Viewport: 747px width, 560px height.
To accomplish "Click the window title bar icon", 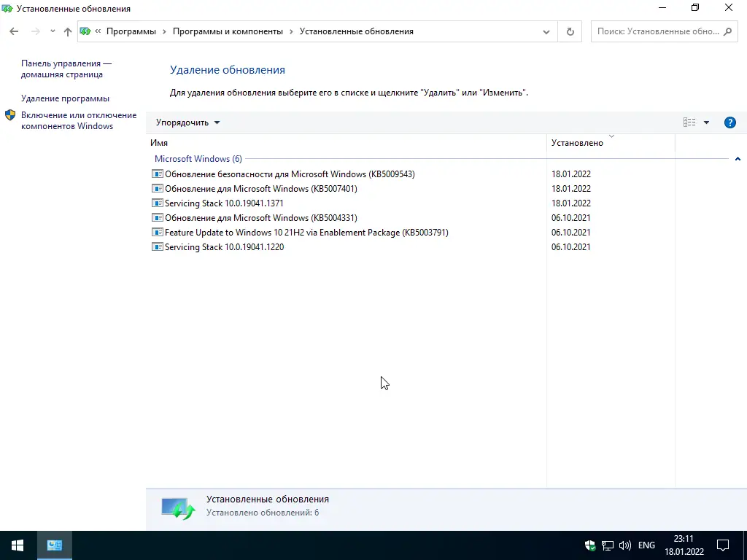I will 7,8.
